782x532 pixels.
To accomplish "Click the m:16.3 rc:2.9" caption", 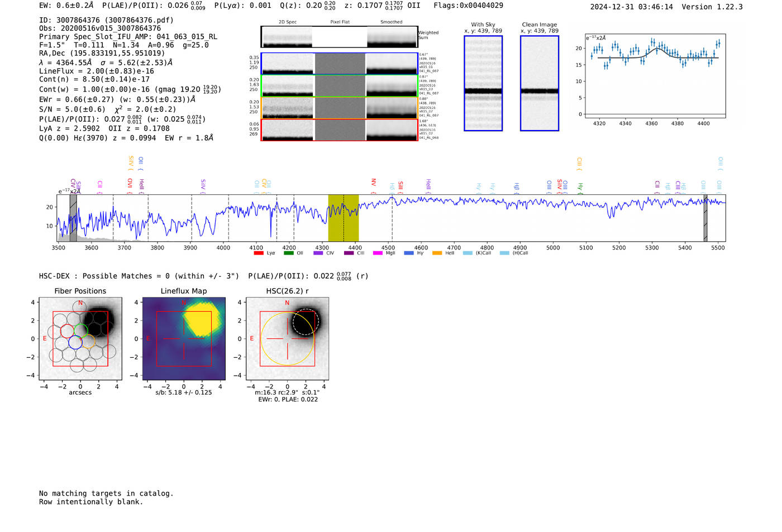I will [x=288, y=393].
